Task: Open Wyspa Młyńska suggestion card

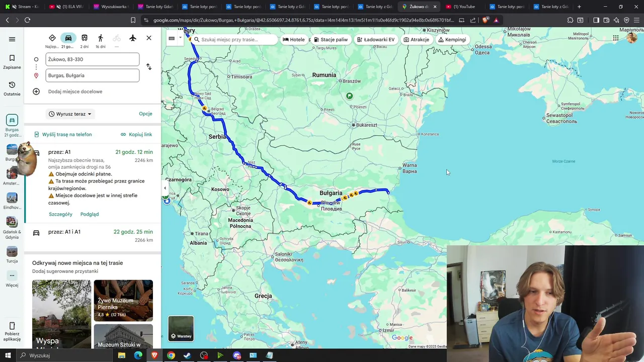Action: click(x=61, y=314)
